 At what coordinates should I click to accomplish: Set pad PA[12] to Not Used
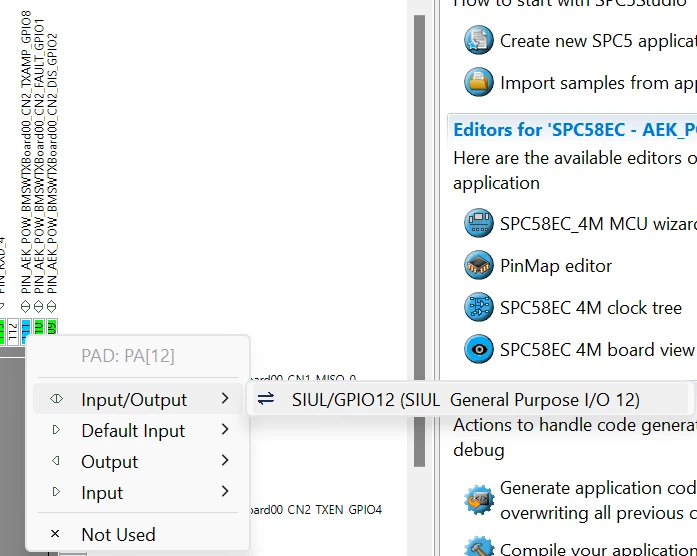(x=138, y=534)
